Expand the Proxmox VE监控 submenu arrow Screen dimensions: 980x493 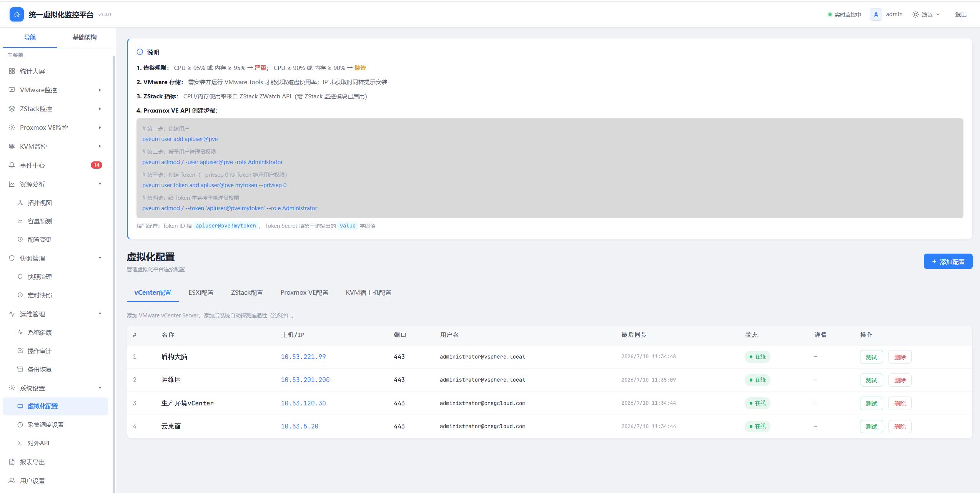[x=100, y=128]
